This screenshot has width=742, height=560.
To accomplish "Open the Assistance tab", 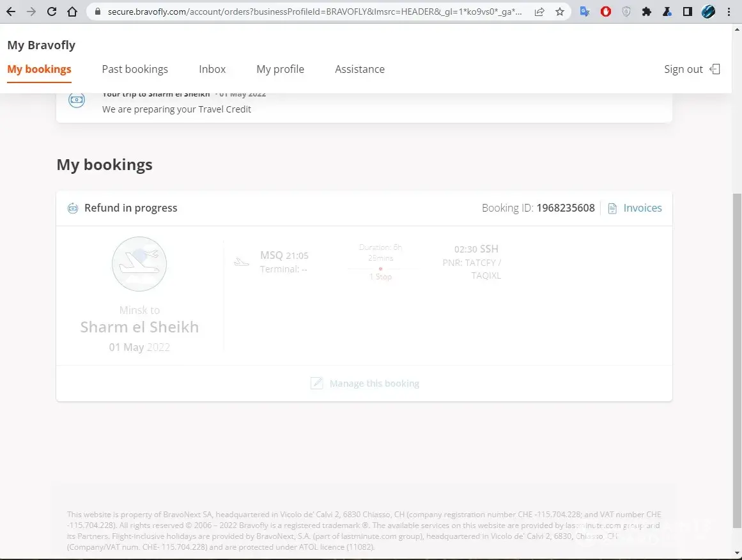I will (x=360, y=69).
